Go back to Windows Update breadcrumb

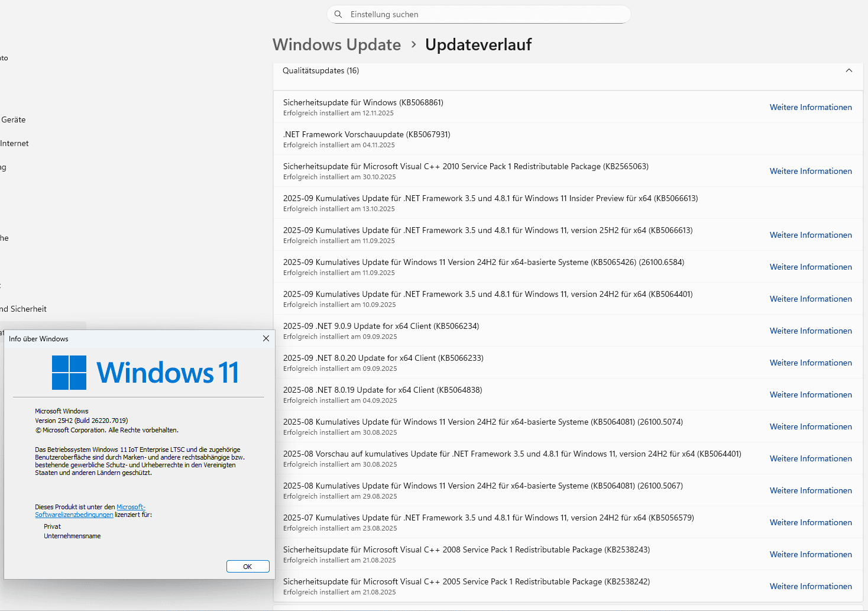click(x=336, y=44)
